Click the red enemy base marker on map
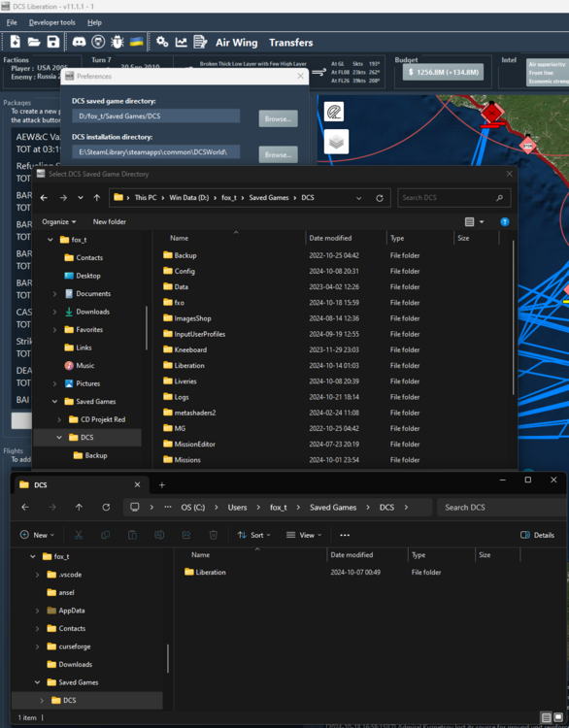This screenshot has width=569, height=728. coord(492,113)
